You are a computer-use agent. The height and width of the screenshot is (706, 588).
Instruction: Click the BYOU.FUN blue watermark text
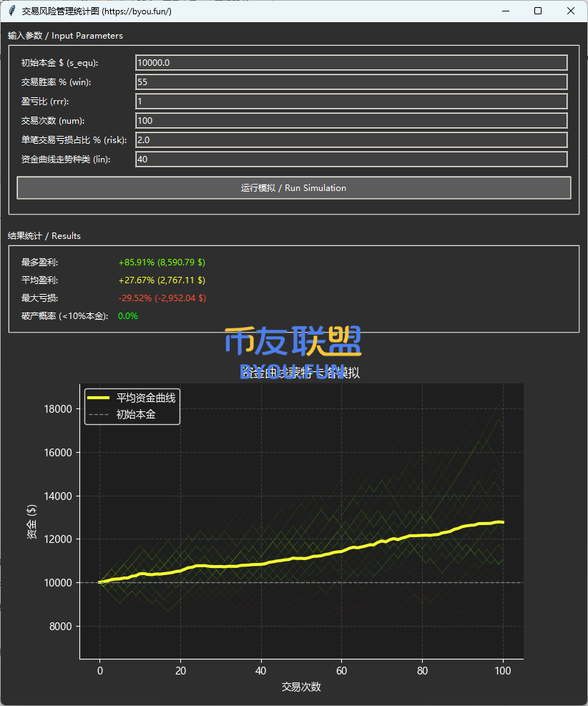(292, 372)
